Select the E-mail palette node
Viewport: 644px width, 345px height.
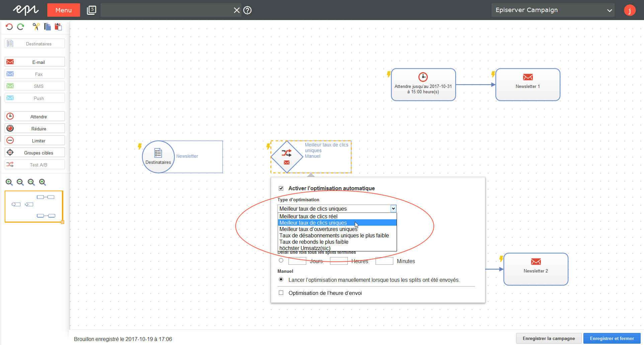(x=35, y=62)
